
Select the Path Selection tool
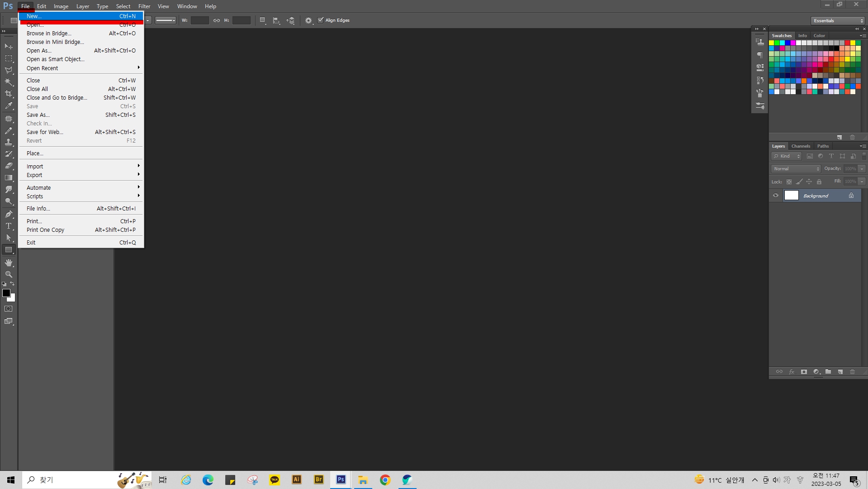(9, 238)
